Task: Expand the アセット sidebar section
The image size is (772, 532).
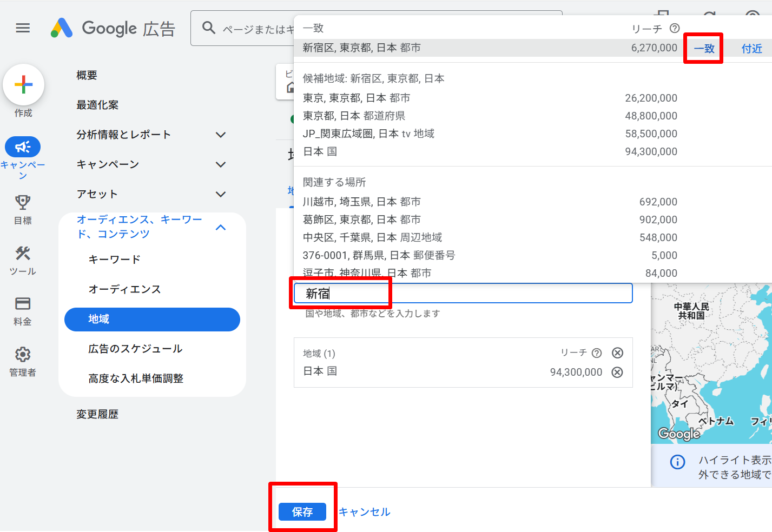Action: pos(220,194)
